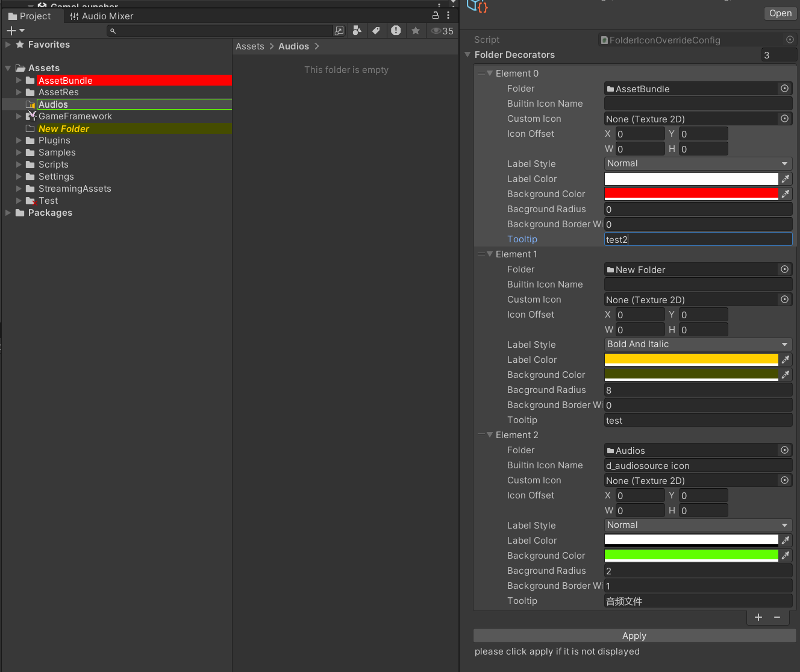The height and width of the screenshot is (672, 800).
Task: Open picker for Audios Folder field
Action: pyautogui.click(x=784, y=450)
